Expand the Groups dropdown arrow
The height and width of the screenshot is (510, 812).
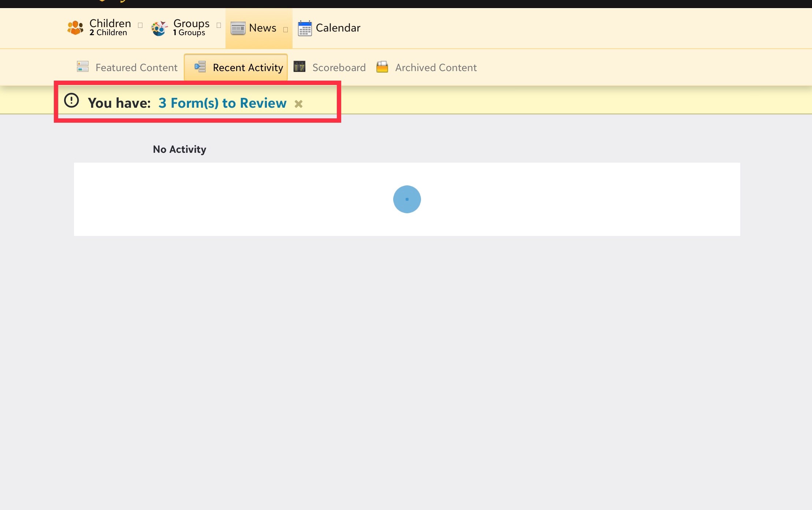pos(219,25)
